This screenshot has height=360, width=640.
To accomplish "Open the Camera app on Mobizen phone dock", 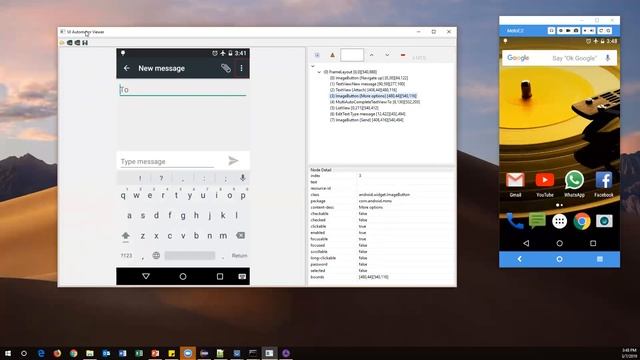I will (604, 221).
